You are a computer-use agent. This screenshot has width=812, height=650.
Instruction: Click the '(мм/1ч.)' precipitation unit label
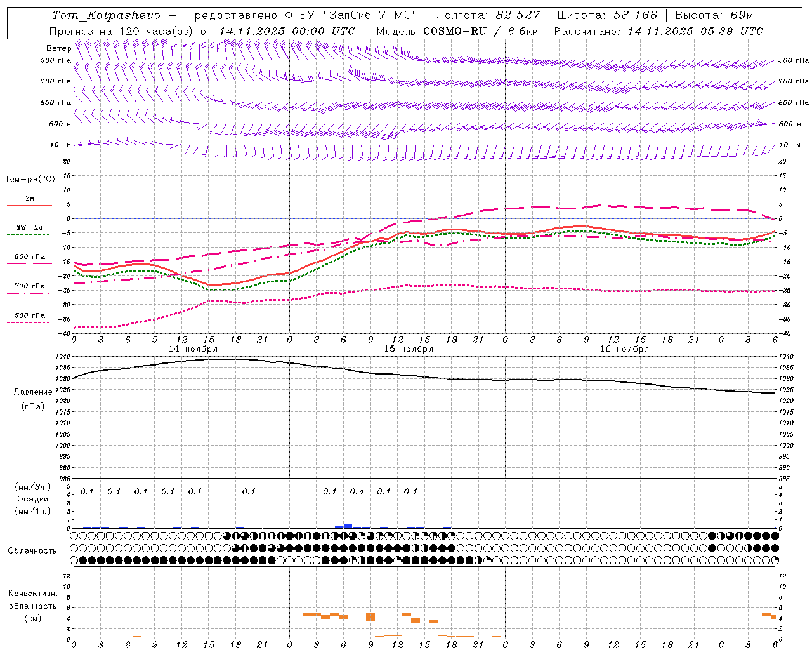pyautogui.click(x=33, y=511)
